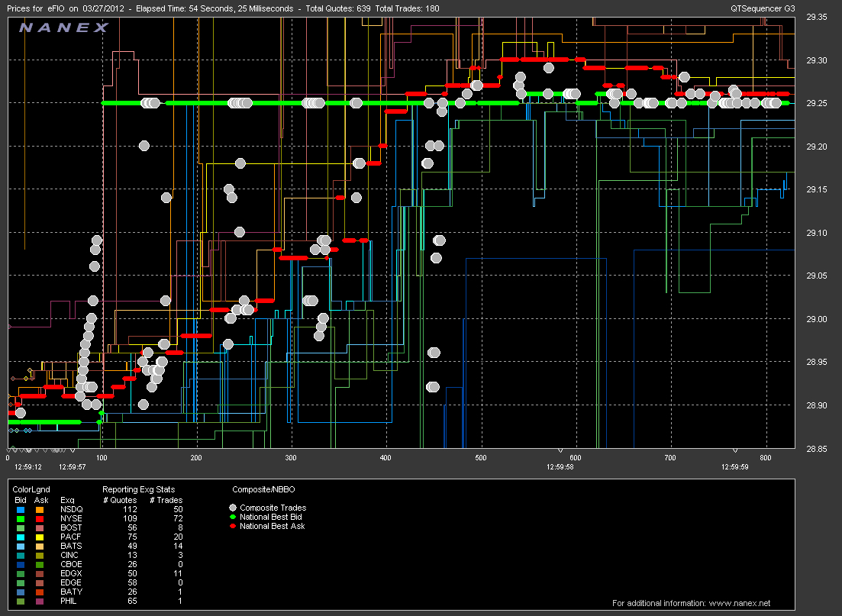
Task: Click NYSE quotes value 109
Action: (x=130, y=519)
